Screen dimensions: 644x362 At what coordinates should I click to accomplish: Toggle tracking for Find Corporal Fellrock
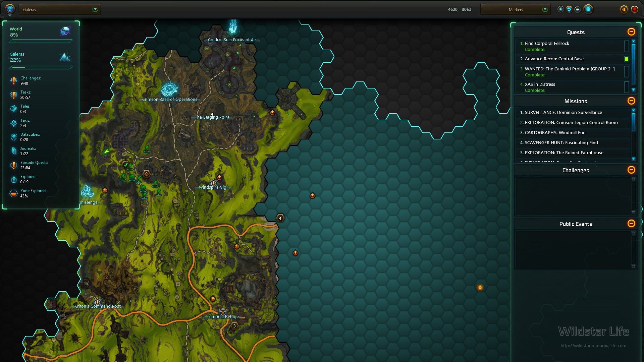(626, 46)
